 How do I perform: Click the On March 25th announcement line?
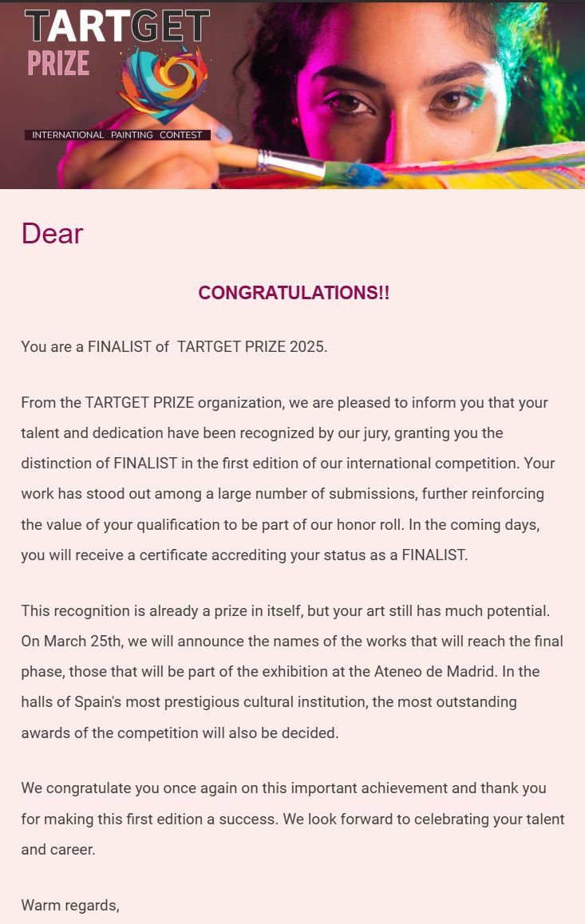coord(292,642)
